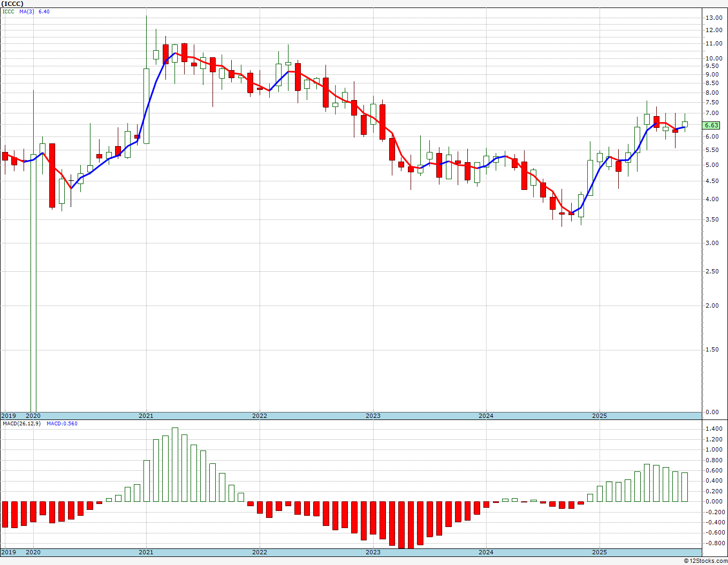The width and height of the screenshot is (728, 565).
Task: Click 0.000 on the MACD axis
Action: tap(714, 501)
